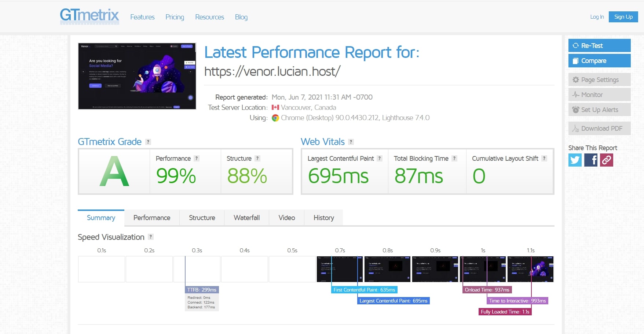Viewport: 644px width, 334px height.
Task: Share report on Facebook
Action: [591, 160]
